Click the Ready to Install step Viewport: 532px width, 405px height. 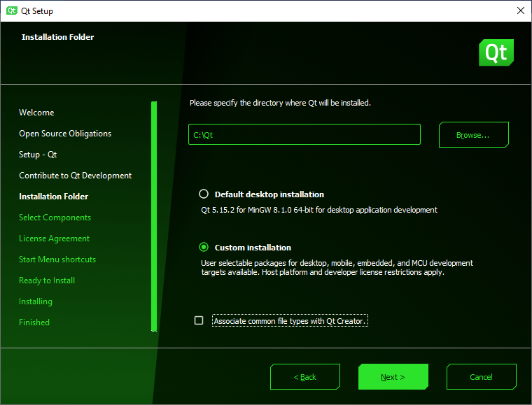click(47, 280)
